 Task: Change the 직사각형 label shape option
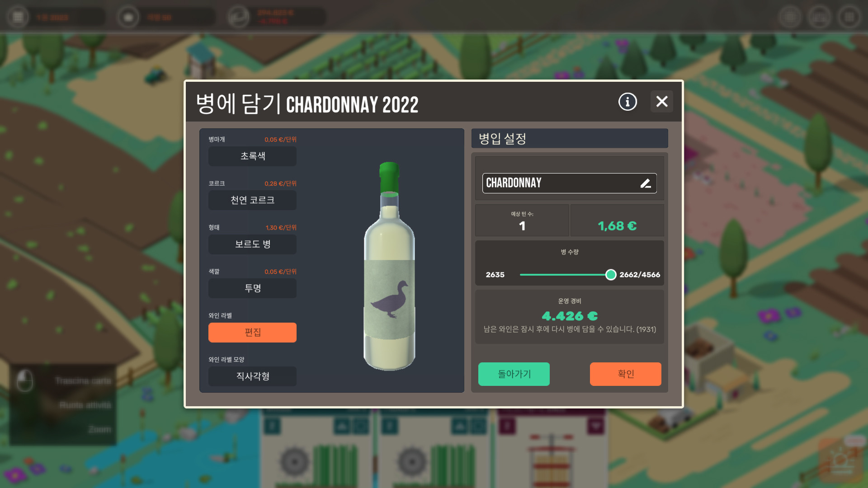coord(252,376)
